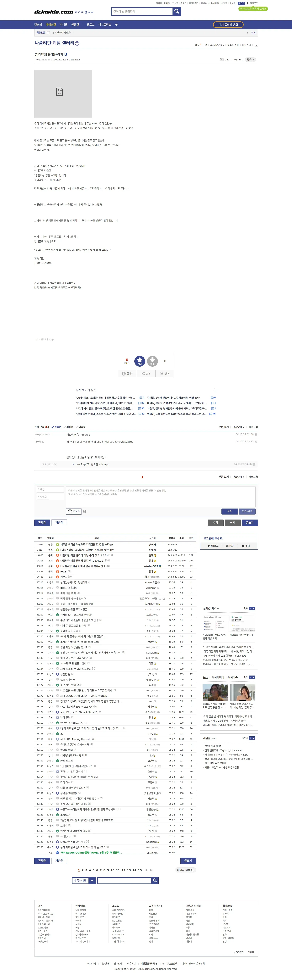This screenshot has width=292, height=980.
Task: Open post '괴담 B지구 특수 요원 행동강령'
Action: pos(77,604)
